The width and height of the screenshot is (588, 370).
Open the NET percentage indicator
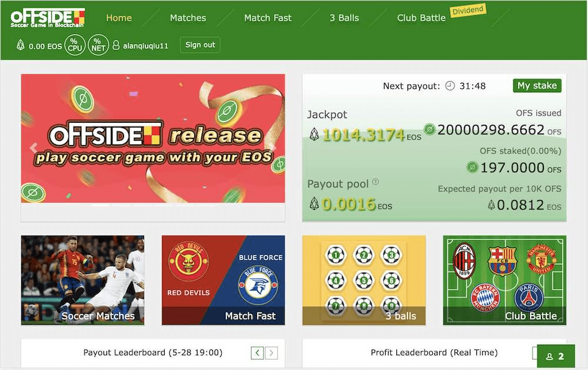pyautogui.click(x=98, y=45)
